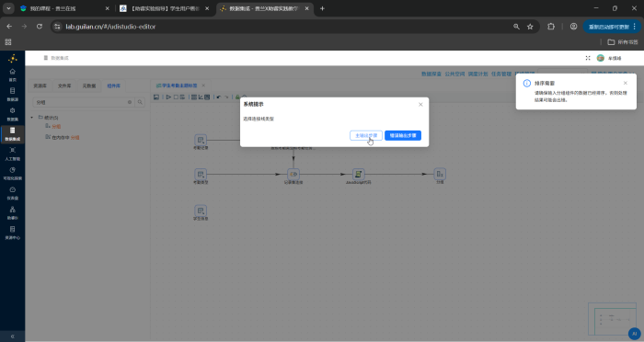
Task: Select the open canvas document tab
Action: (x=177, y=85)
